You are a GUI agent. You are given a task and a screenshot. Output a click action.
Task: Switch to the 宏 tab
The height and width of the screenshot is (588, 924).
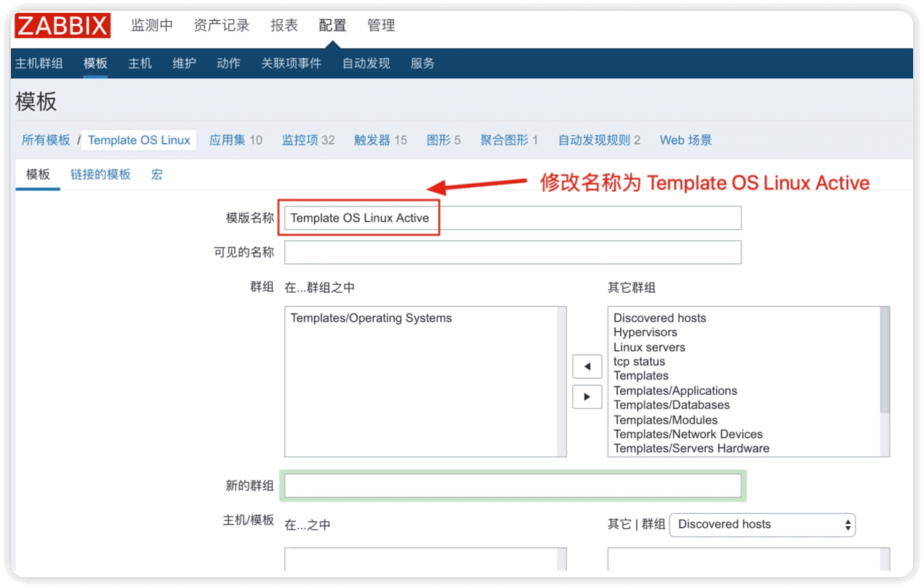click(157, 174)
